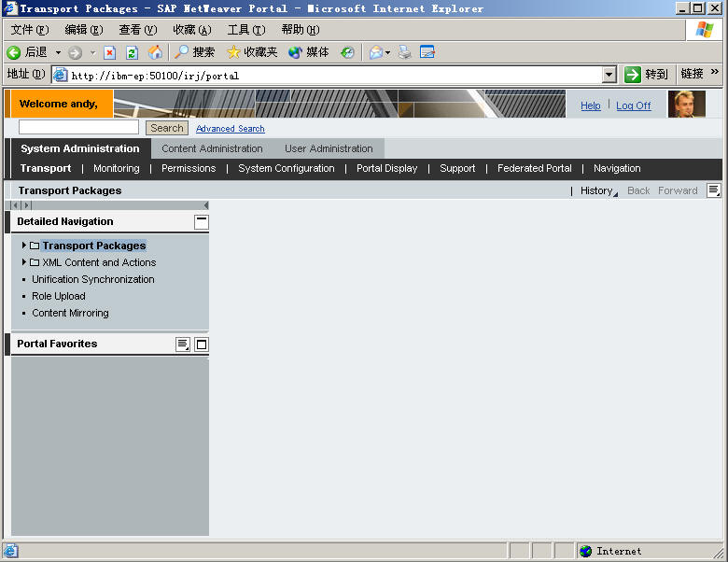
Task: Click the user portrait photo
Action: (x=687, y=104)
